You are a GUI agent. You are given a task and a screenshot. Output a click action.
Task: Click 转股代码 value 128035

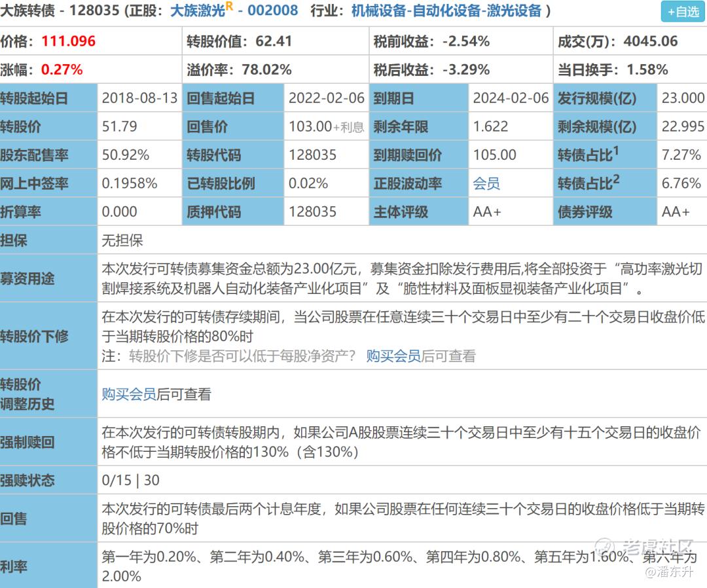click(x=312, y=155)
